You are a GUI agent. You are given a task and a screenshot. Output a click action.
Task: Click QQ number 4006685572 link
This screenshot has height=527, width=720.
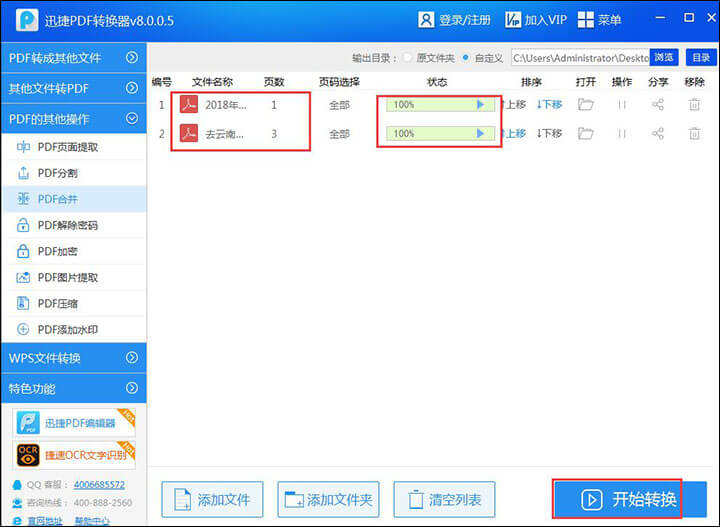[99, 485]
